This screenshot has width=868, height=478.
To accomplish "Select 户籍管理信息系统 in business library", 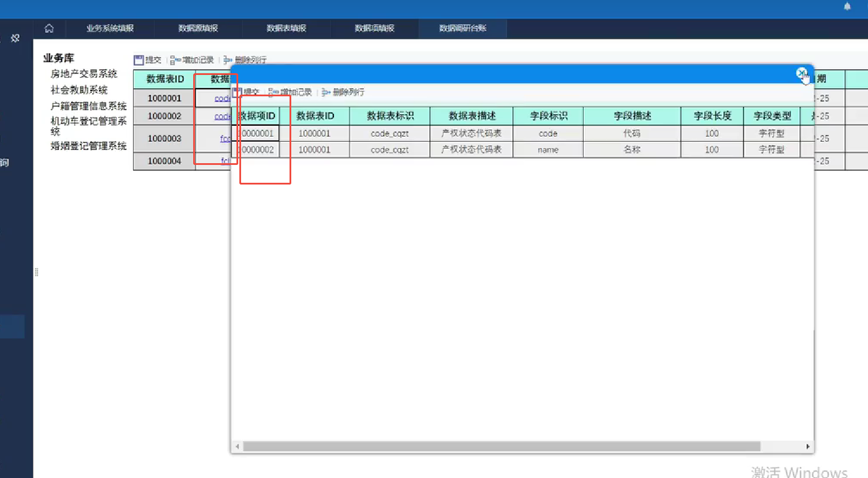I will [x=89, y=106].
